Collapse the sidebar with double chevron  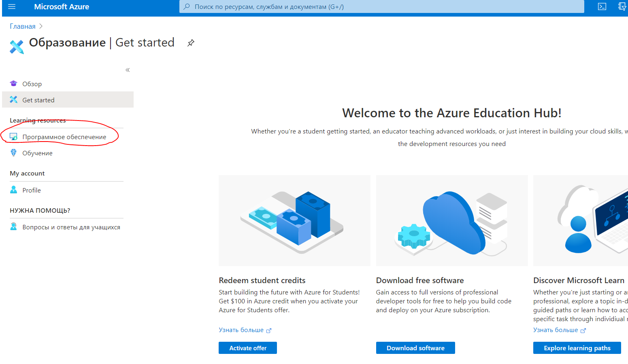pos(128,70)
